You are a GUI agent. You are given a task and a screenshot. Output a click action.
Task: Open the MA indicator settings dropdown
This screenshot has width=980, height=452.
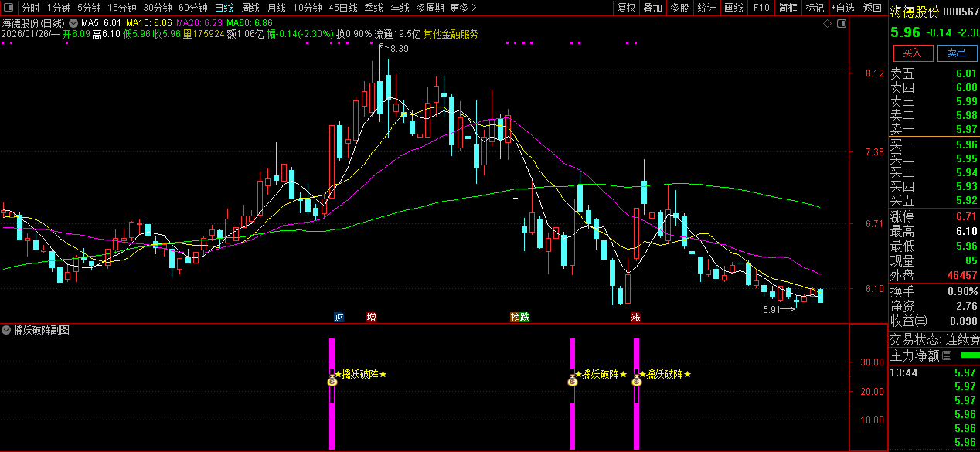pos(73,23)
